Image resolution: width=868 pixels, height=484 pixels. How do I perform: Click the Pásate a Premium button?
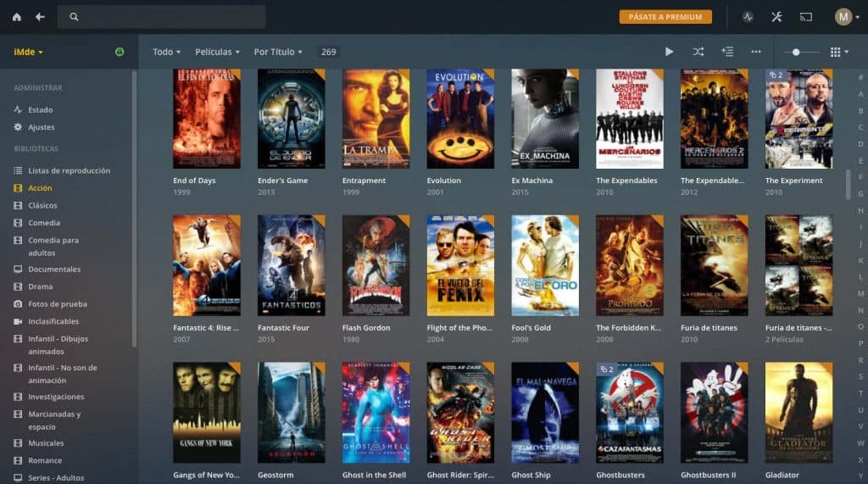click(665, 17)
